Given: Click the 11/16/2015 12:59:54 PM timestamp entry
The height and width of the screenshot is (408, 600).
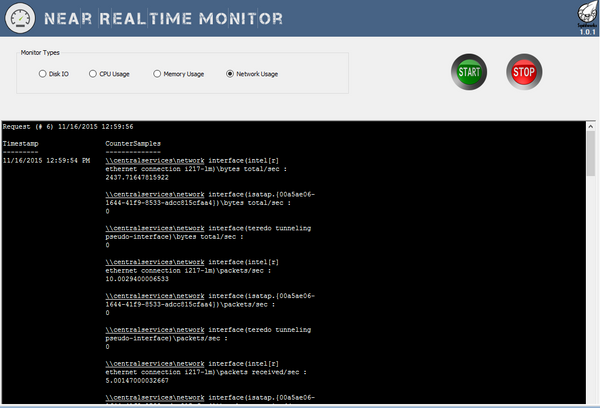Looking at the screenshot, I should 46,159.
